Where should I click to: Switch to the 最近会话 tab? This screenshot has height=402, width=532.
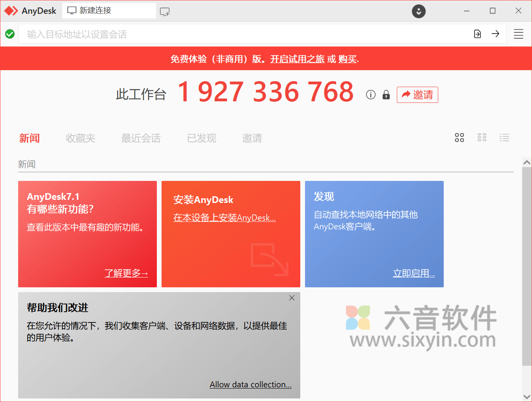tap(141, 138)
